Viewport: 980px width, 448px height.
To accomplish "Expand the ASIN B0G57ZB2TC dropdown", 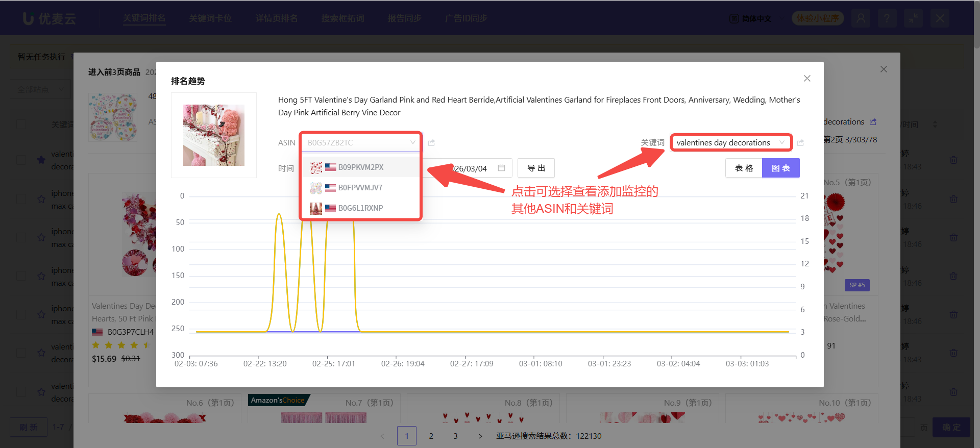I will 361,142.
